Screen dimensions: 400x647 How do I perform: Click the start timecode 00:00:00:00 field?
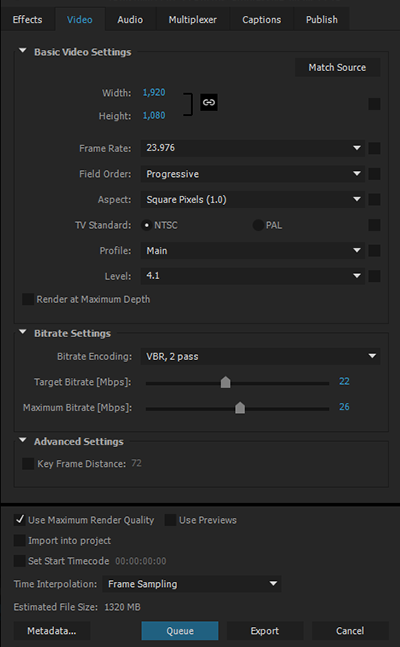pyautogui.click(x=141, y=561)
